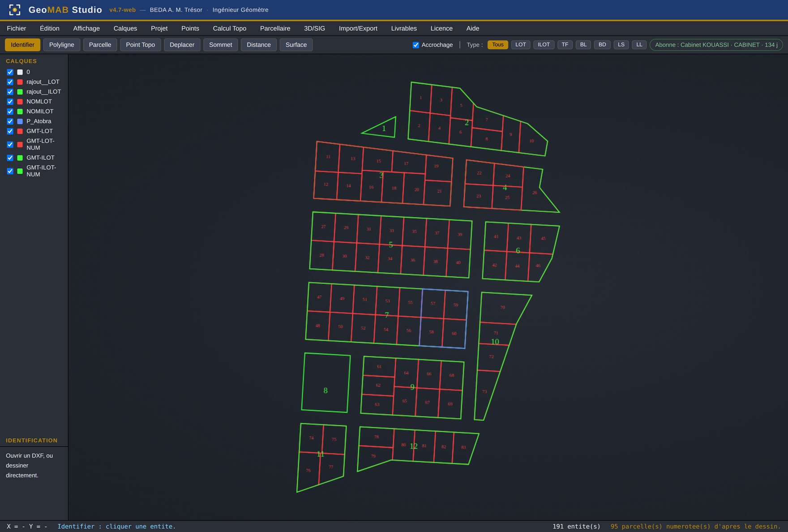788x532 pixels.
Task: Click the white swatch of layer 0
Action: coord(20,72)
